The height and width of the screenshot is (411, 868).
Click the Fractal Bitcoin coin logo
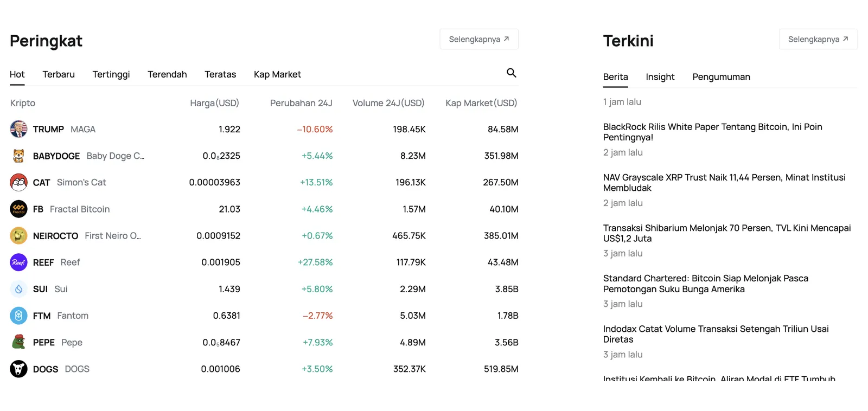(x=18, y=209)
